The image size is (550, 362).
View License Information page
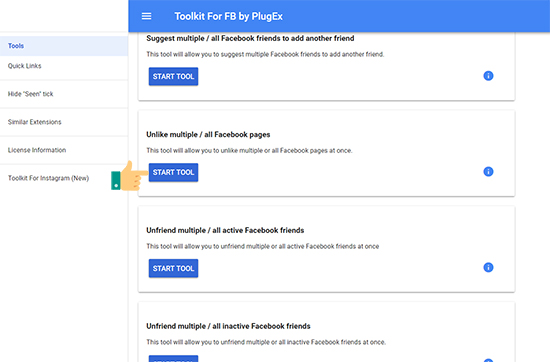(64, 150)
